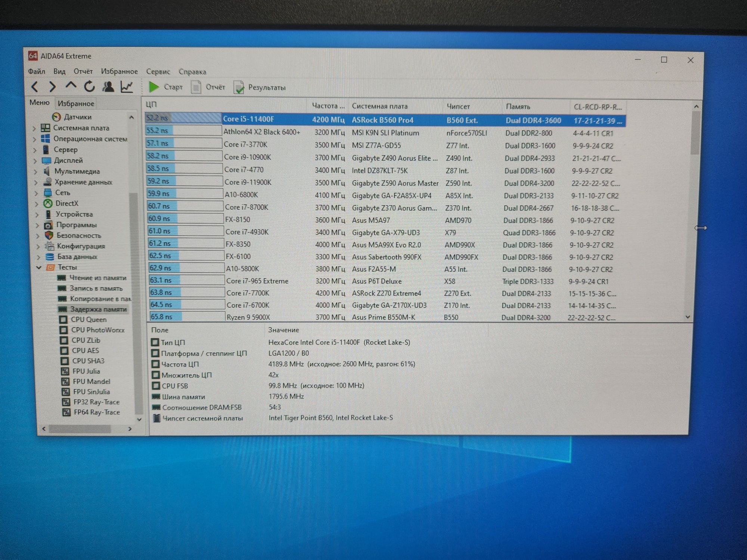Viewport: 747px width, 560px height.
Task: Select the Athlon64 X2 Black 6400+ row
Action: (385, 133)
